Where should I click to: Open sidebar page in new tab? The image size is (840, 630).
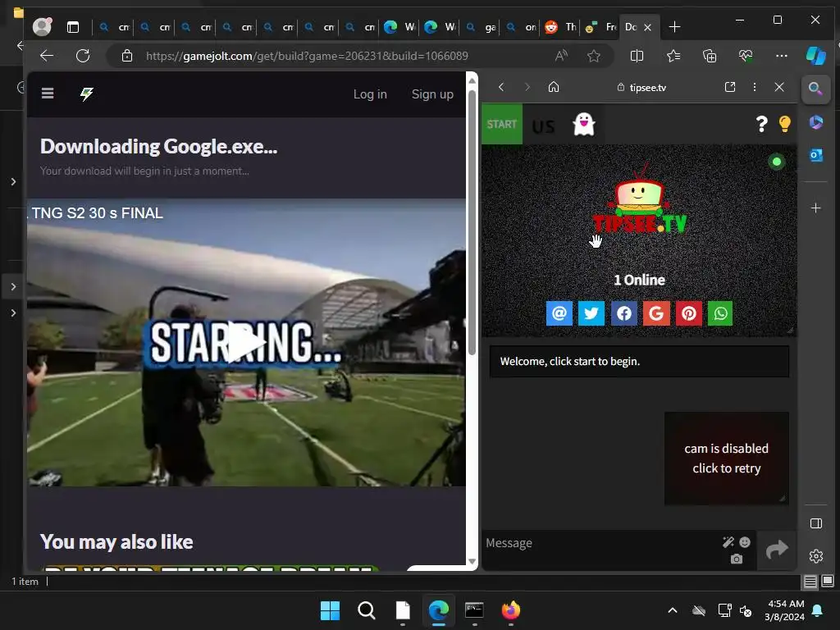729,87
